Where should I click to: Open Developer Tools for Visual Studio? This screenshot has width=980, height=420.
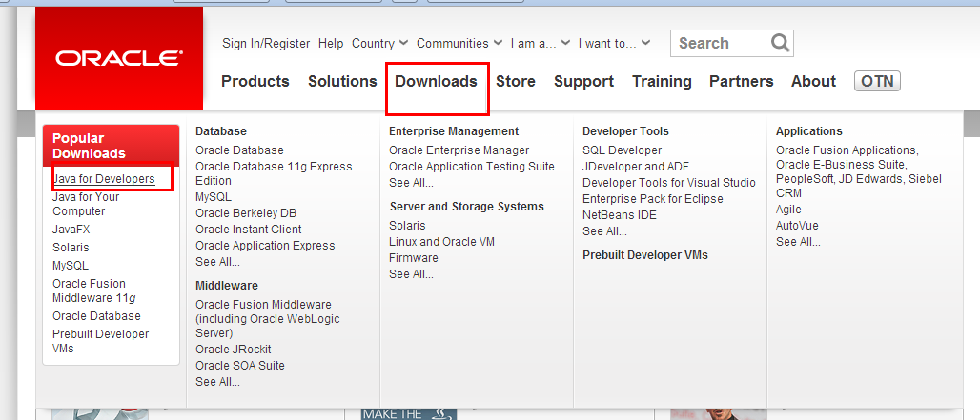point(669,183)
